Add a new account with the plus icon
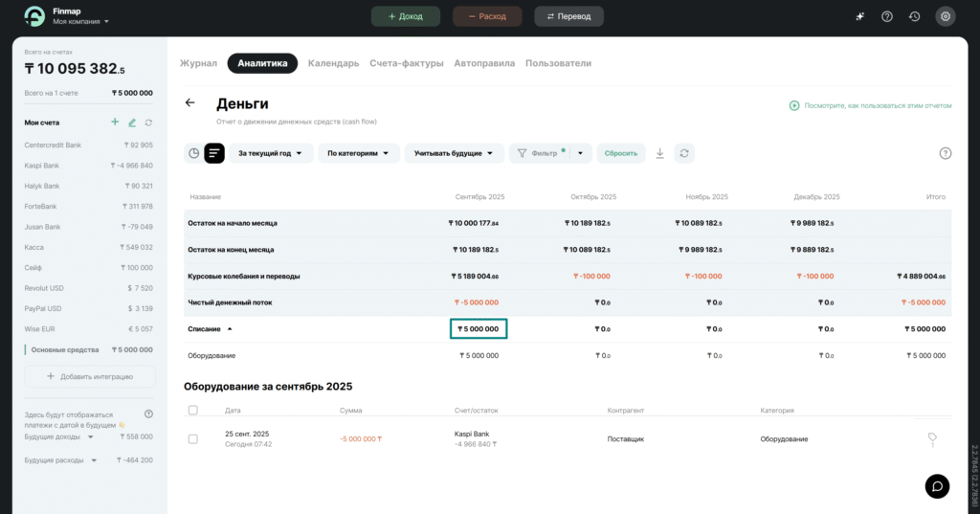Viewport: 980px width, 514px height. click(115, 123)
